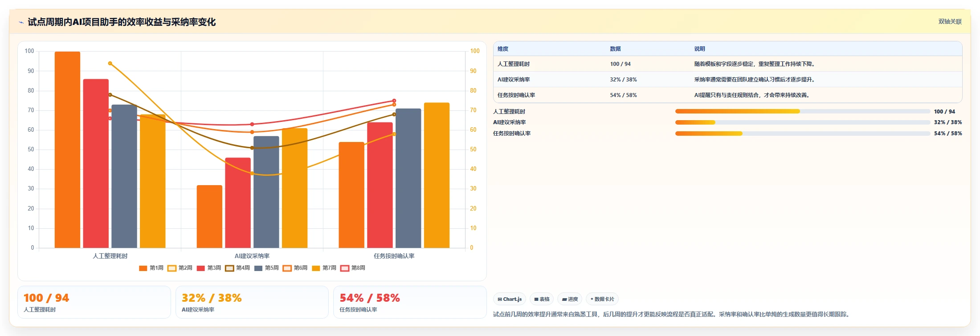Image resolution: width=980 pixels, height=336 pixels.
Task: Click the 双轴关联 badge in the header
Action: (x=950, y=22)
